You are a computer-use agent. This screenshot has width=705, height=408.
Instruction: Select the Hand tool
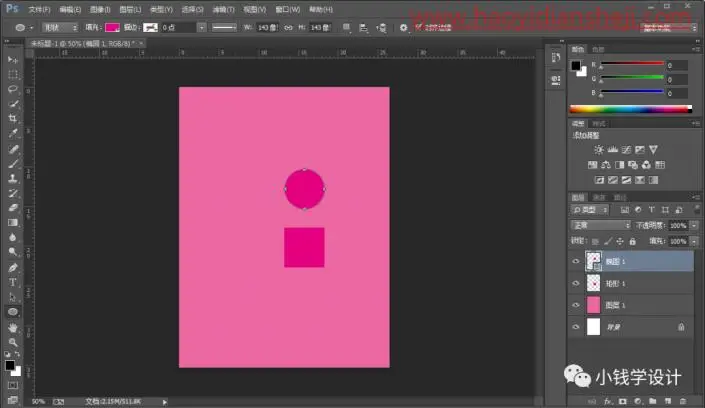[13, 327]
